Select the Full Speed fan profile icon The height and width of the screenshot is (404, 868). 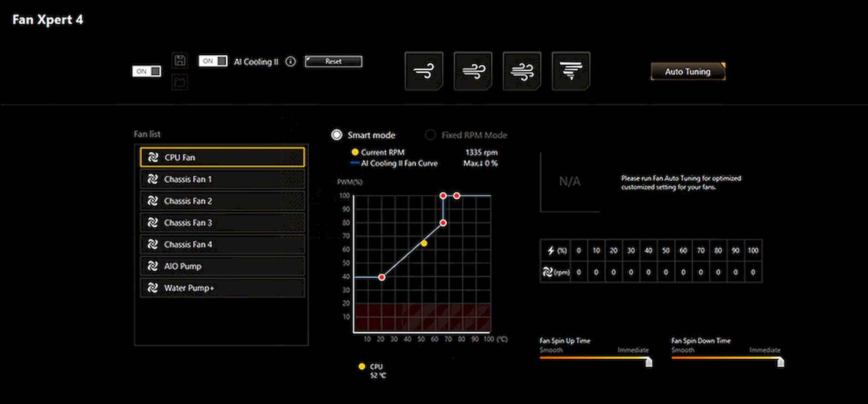[571, 71]
